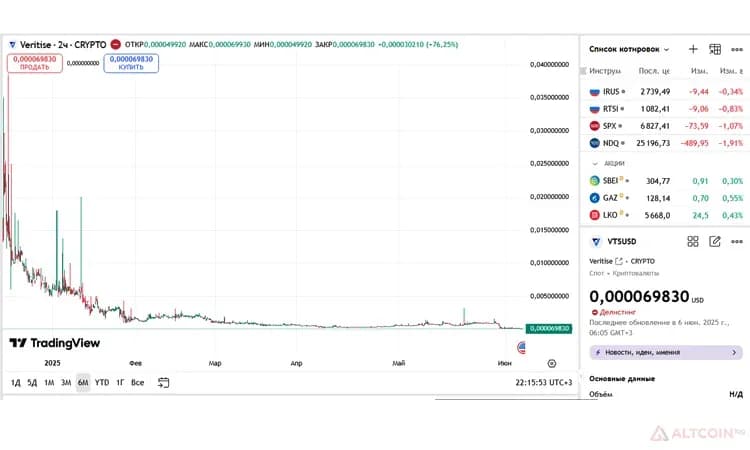Select the YTD time range
Screen dimensions: 750x450
(102, 383)
